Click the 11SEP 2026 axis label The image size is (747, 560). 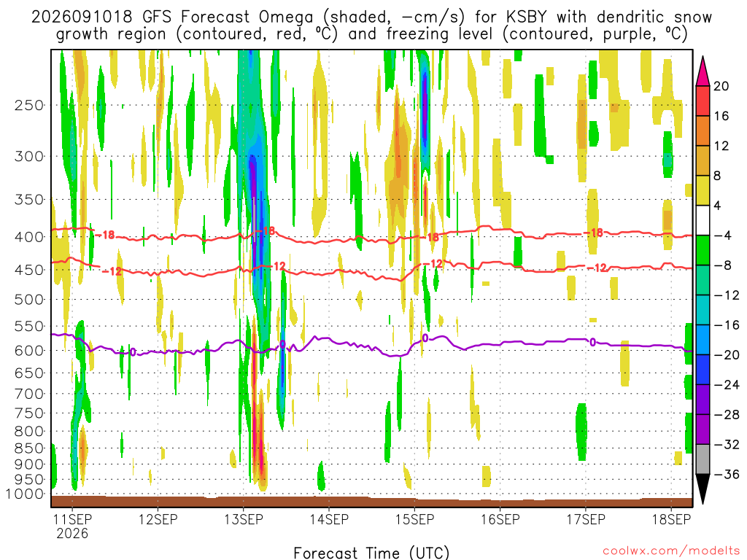click(72, 526)
